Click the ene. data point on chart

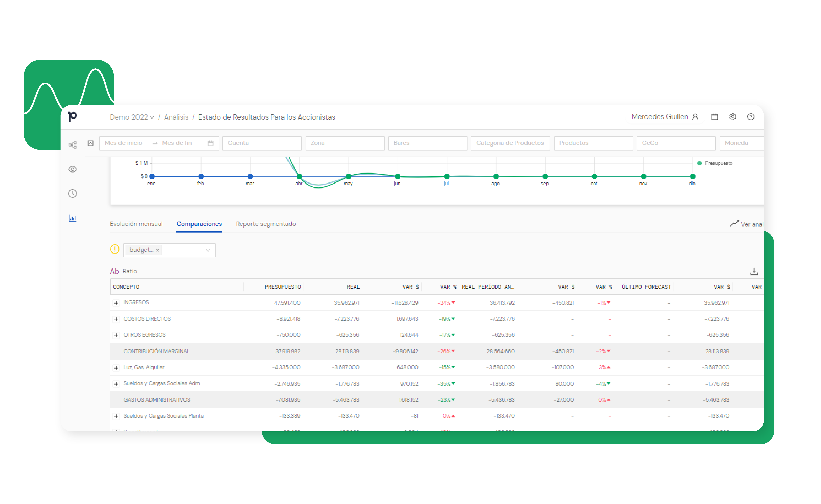pyautogui.click(x=152, y=176)
